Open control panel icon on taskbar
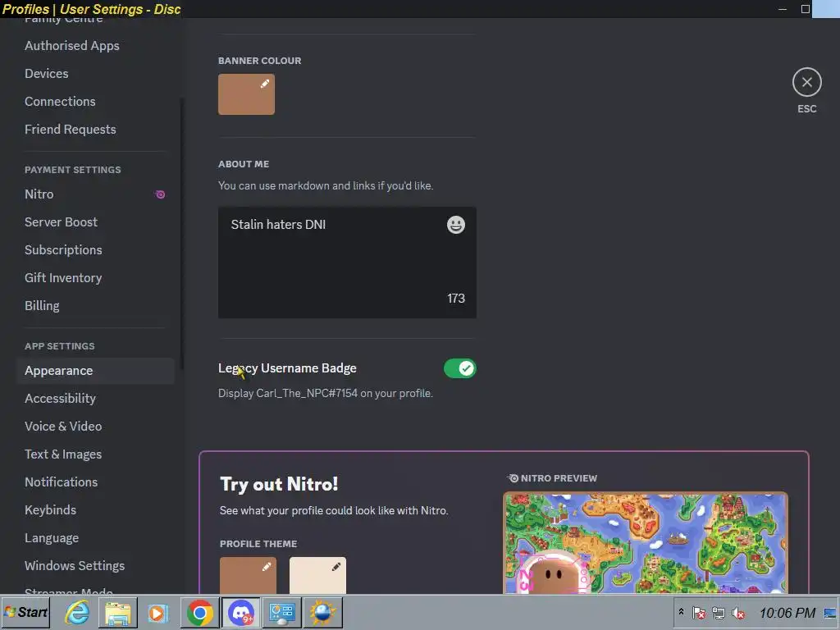The width and height of the screenshot is (840, 630). coord(281,612)
